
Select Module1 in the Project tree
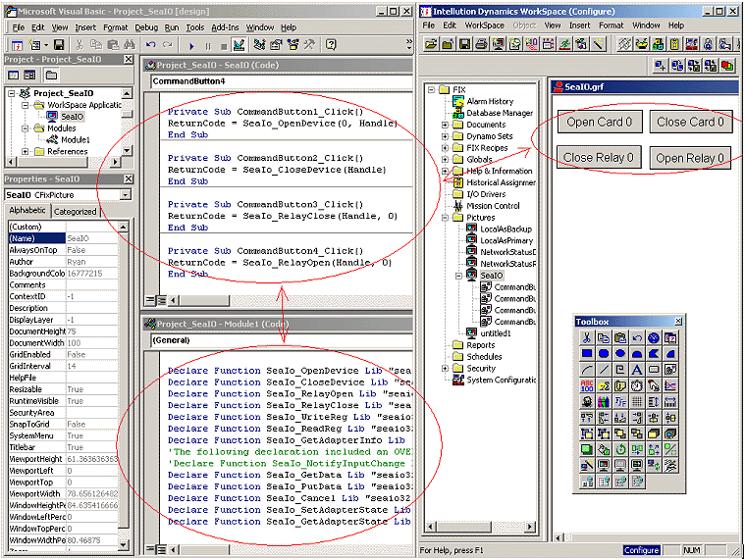(75, 140)
